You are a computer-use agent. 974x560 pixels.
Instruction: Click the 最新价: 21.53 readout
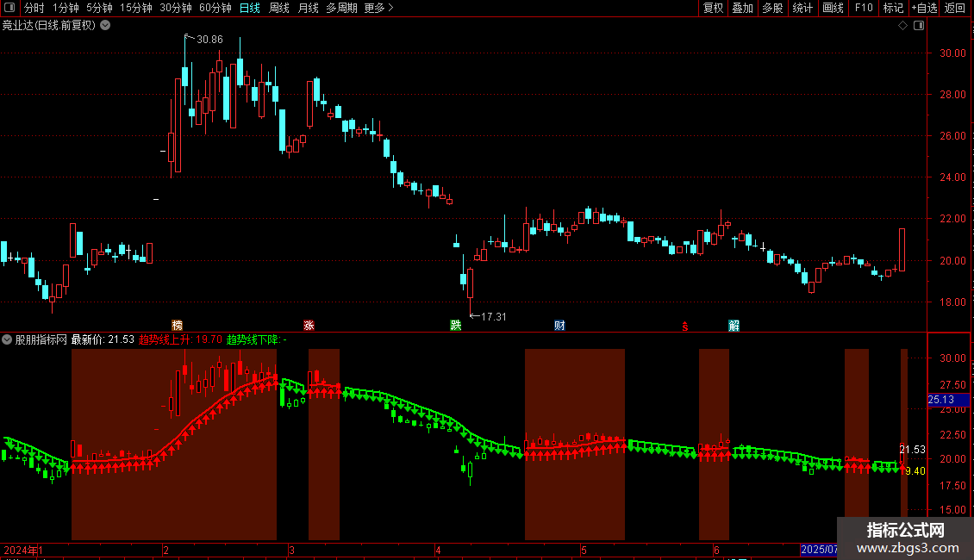pyautogui.click(x=103, y=339)
